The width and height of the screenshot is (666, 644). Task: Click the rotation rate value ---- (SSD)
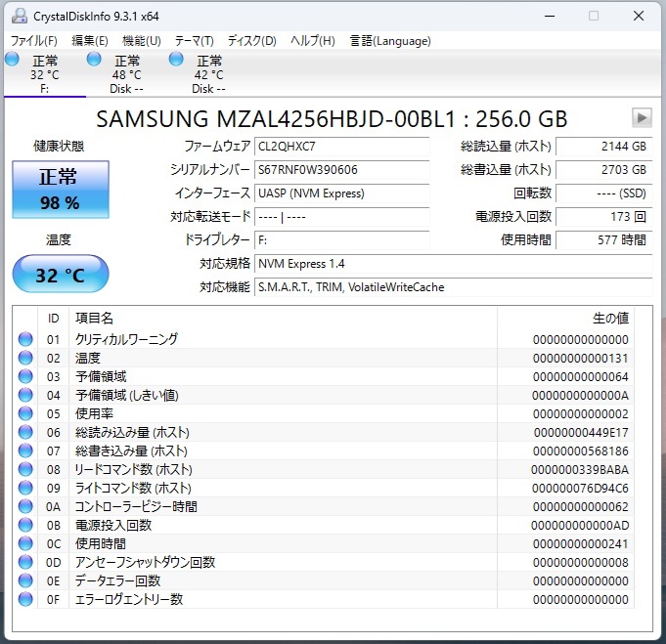(x=603, y=193)
